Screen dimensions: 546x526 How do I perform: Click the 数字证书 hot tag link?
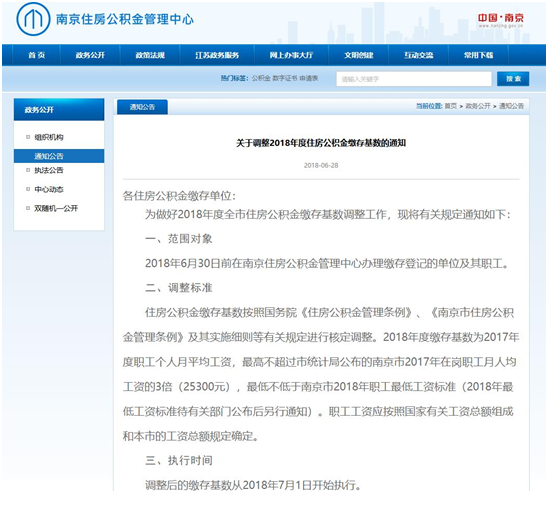point(284,78)
